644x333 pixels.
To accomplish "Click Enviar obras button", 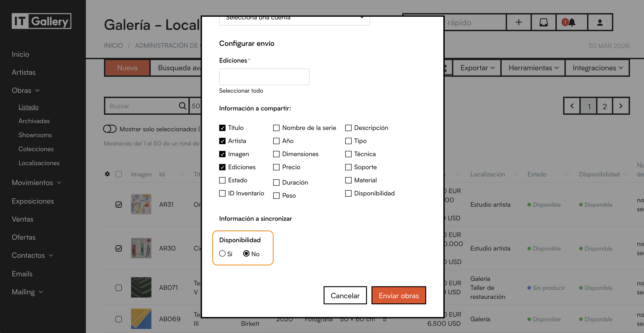I will click(399, 295).
